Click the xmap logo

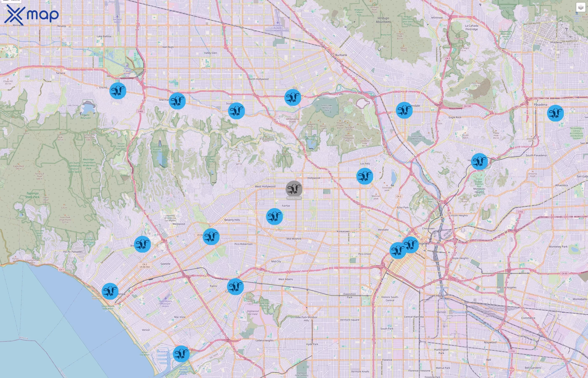(31, 15)
